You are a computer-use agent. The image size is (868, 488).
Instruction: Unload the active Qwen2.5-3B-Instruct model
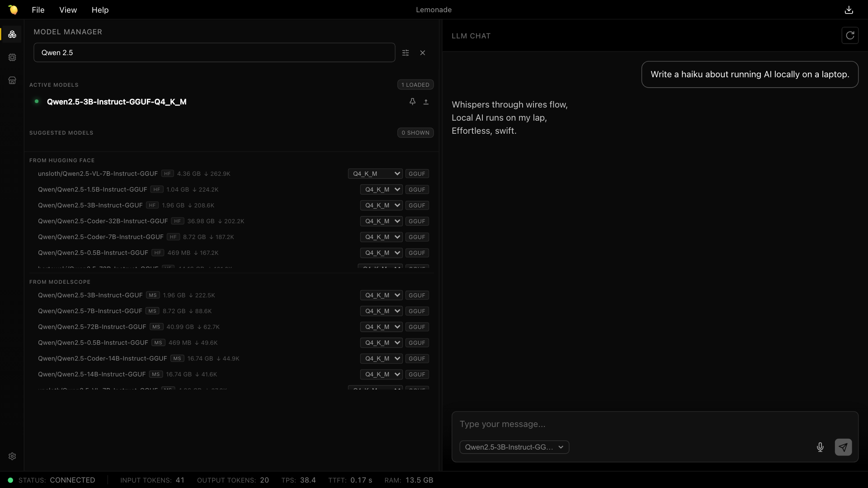(426, 102)
